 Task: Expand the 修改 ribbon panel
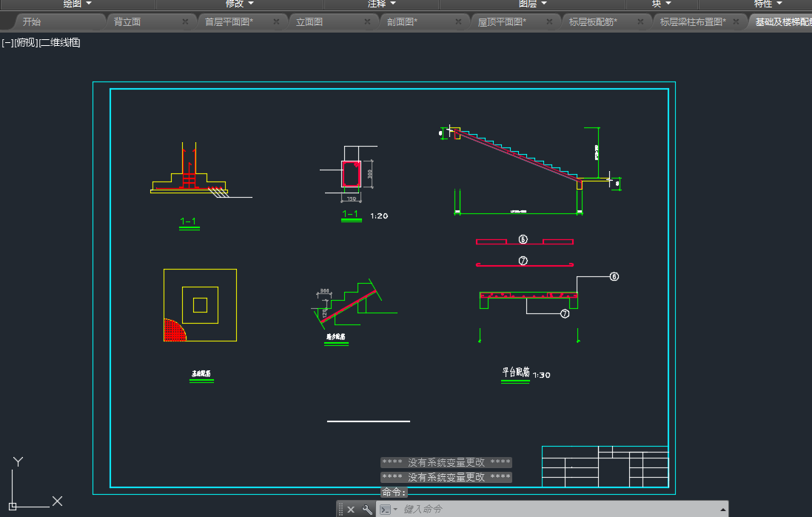239,4
